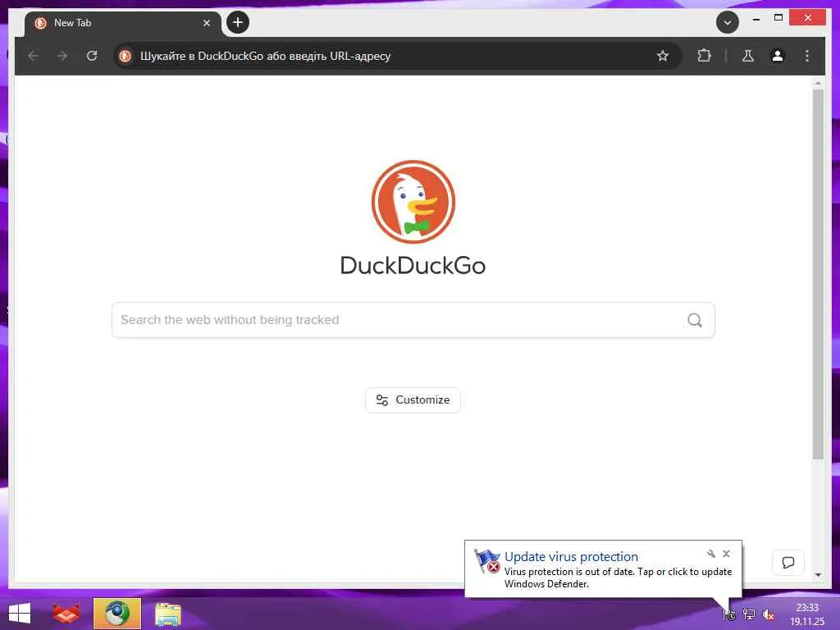
Task: Reload the current page
Action: pyautogui.click(x=92, y=56)
